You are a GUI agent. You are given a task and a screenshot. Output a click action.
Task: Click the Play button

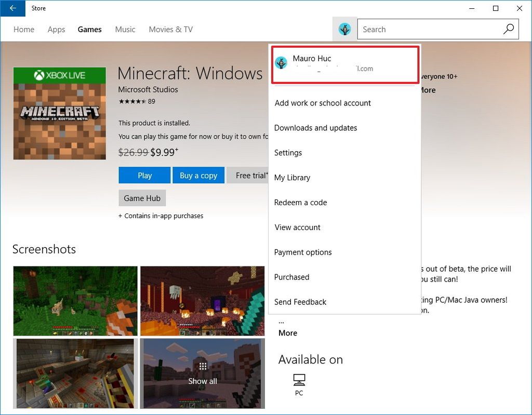point(144,175)
